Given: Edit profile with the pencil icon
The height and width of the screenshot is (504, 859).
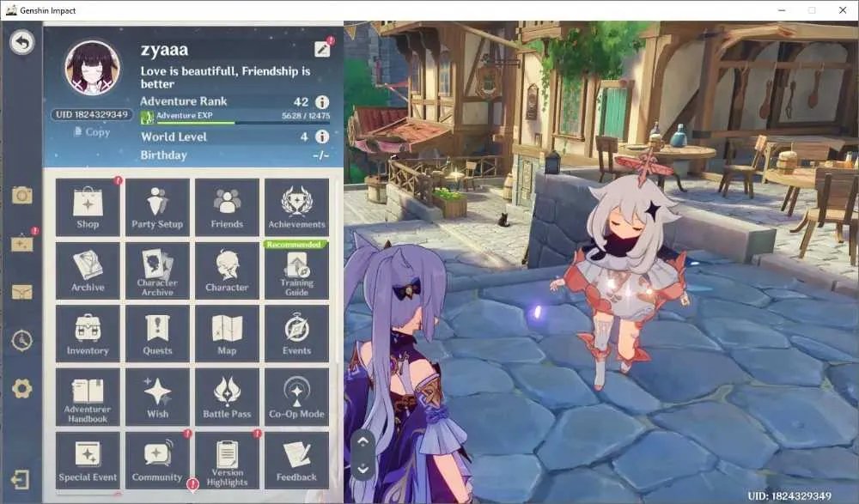Looking at the screenshot, I should click(322, 49).
